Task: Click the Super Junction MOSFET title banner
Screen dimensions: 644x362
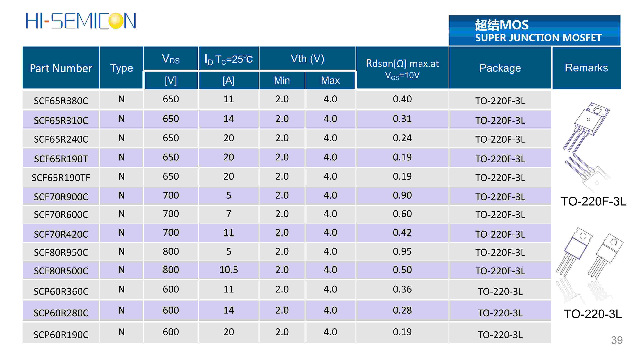Action: (x=535, y=30)
